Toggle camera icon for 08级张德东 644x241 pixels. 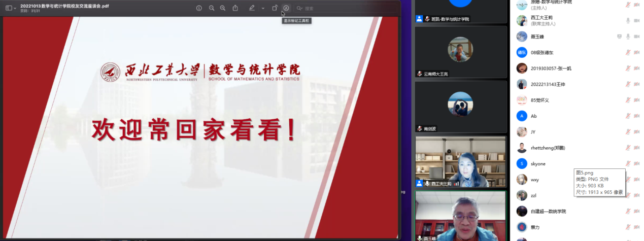point(636,52)
